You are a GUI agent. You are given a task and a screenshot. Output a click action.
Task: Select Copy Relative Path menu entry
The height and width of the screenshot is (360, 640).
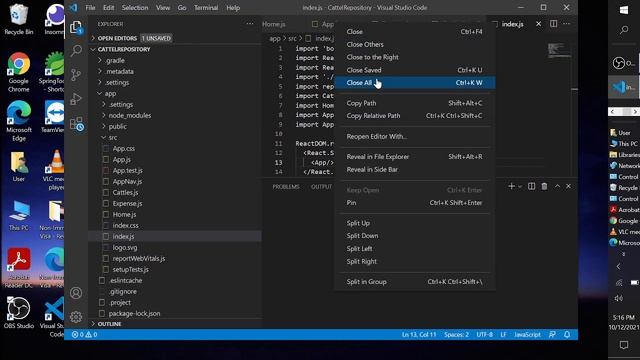coord(415,116)
